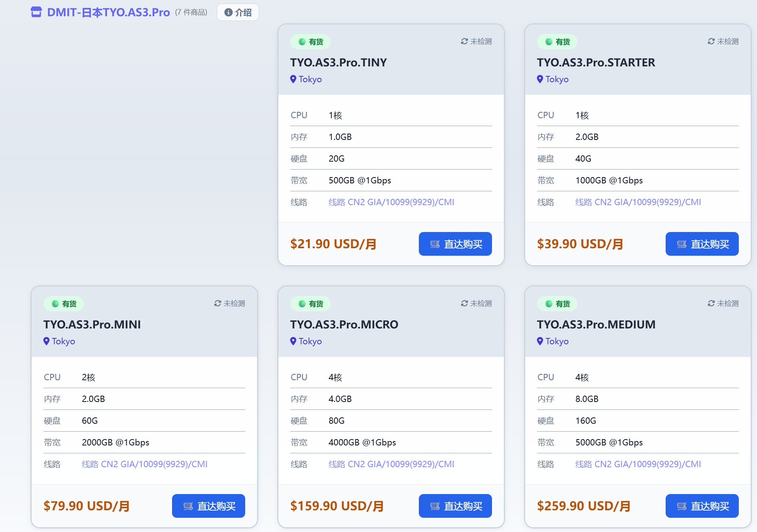The width and height of the screenshot is (757, 532).
Task: Hit 直达购买 on the MICRO plan
Action: pyautogui.click(x=455, y=506)
